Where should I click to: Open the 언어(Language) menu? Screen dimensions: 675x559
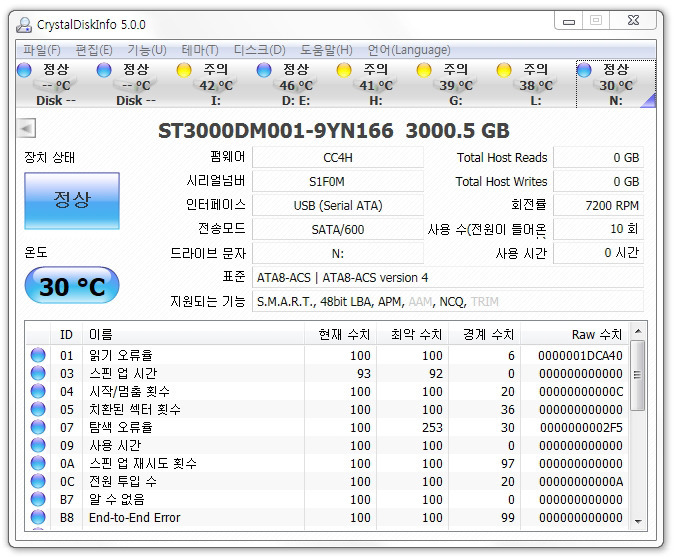point(409,50)
